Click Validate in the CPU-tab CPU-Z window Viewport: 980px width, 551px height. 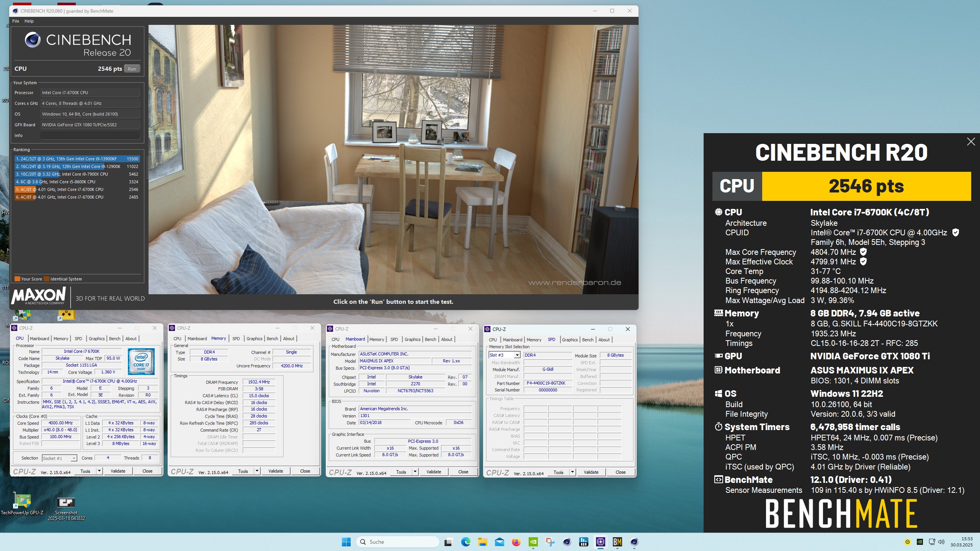(118, 471)
